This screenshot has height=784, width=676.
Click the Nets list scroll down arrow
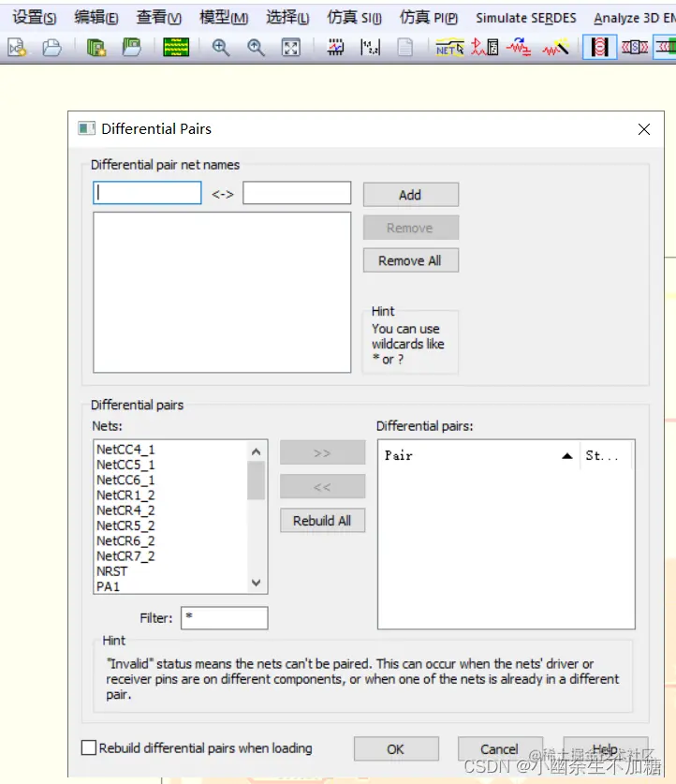257,583
